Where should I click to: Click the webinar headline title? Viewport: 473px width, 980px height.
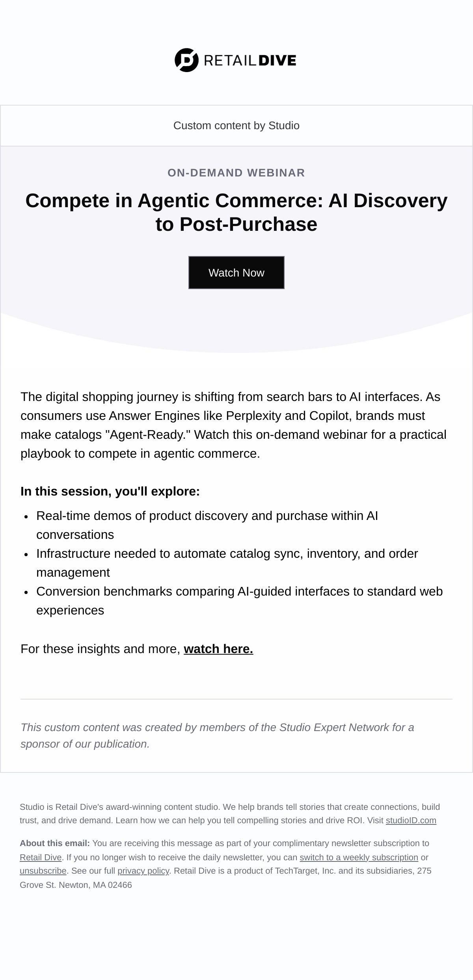(x=236, y=212)
